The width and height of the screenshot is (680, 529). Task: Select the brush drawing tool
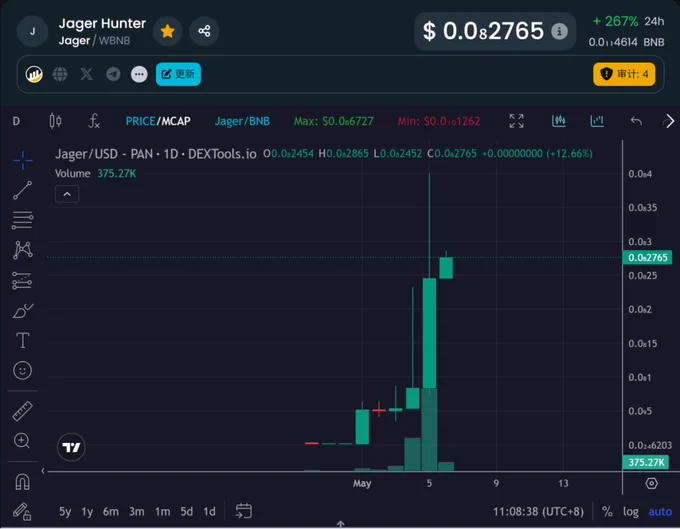pyautogui.click(x=23, y=310)
